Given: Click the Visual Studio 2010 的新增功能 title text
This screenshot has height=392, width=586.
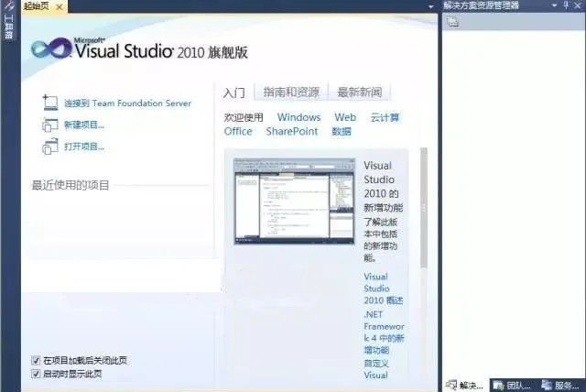Looking at the screenshot, I should (x=383, y=187).
